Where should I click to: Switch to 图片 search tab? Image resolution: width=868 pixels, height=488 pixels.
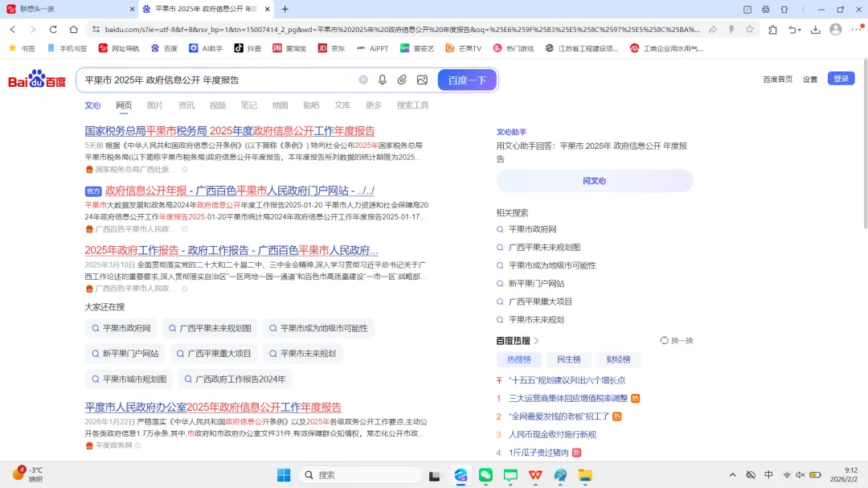pos(155,105)
